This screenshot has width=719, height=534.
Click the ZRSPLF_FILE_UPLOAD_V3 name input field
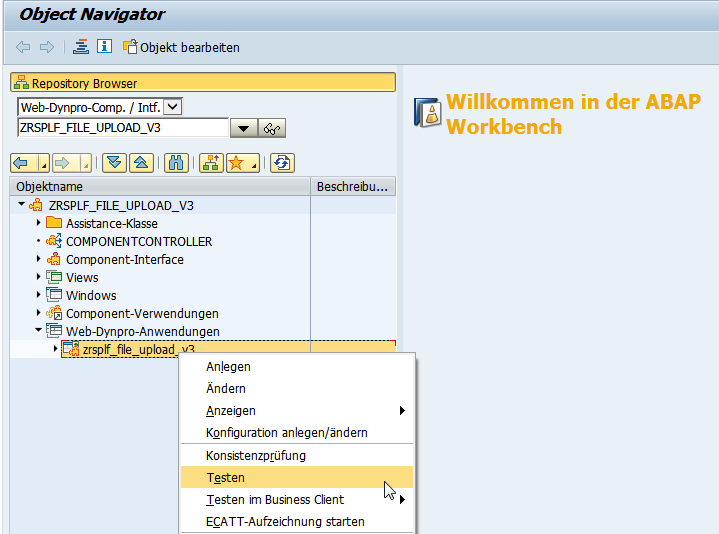click(x=123, y=128)
